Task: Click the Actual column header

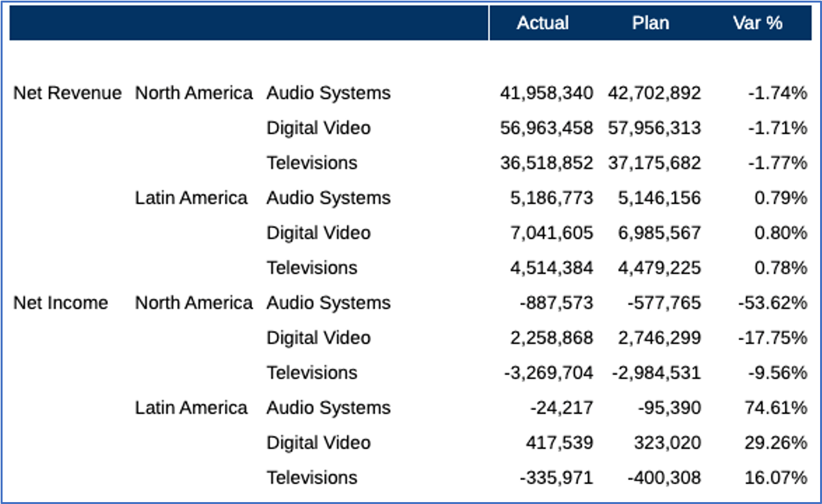Action: pos(542,23)
